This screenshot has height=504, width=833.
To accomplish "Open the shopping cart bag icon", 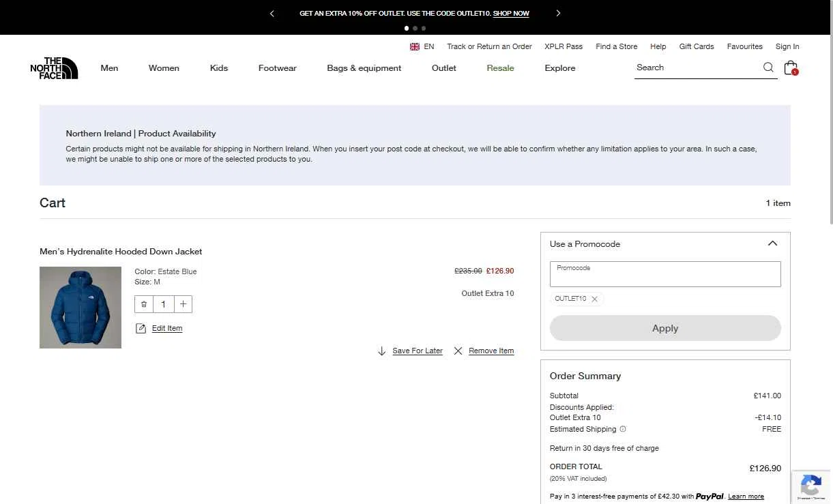I will tap(791, 68).
